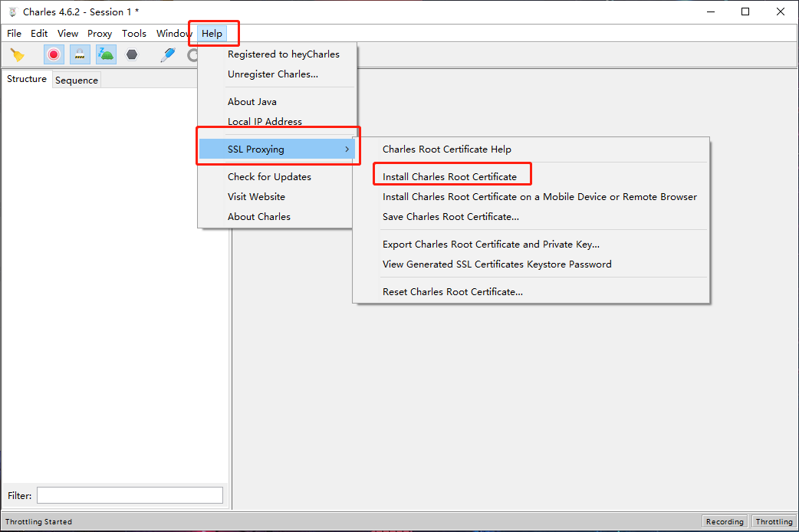799x532 pixels.
Task: Click the Throttling status button
Action: (774, 521)
